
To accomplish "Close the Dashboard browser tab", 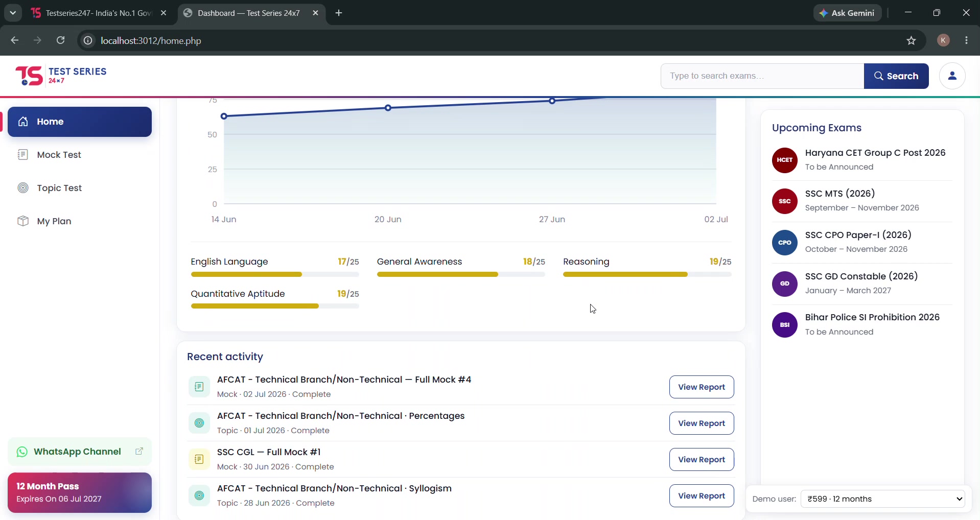I will click(x=315, y=13).
